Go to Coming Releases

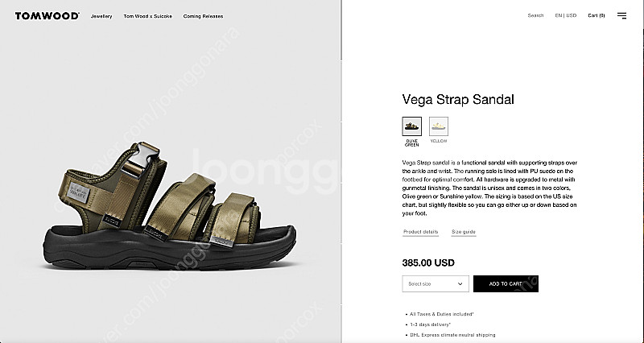(204, 16)
